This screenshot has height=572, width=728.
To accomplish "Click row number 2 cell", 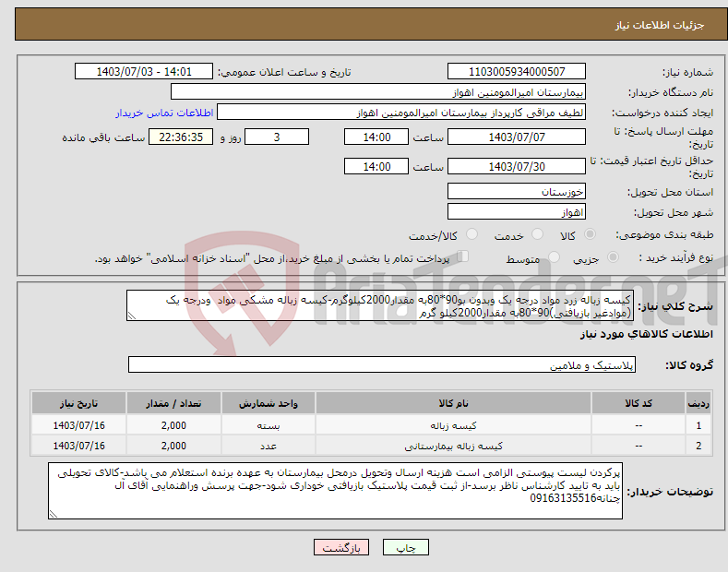I will point(698,446).
